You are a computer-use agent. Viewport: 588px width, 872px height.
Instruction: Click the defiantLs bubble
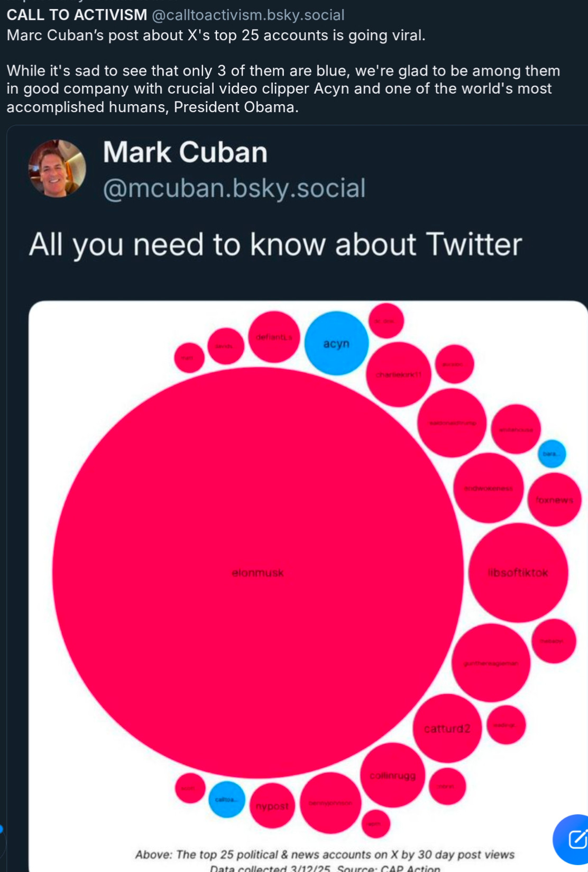(x=274, y=337)
